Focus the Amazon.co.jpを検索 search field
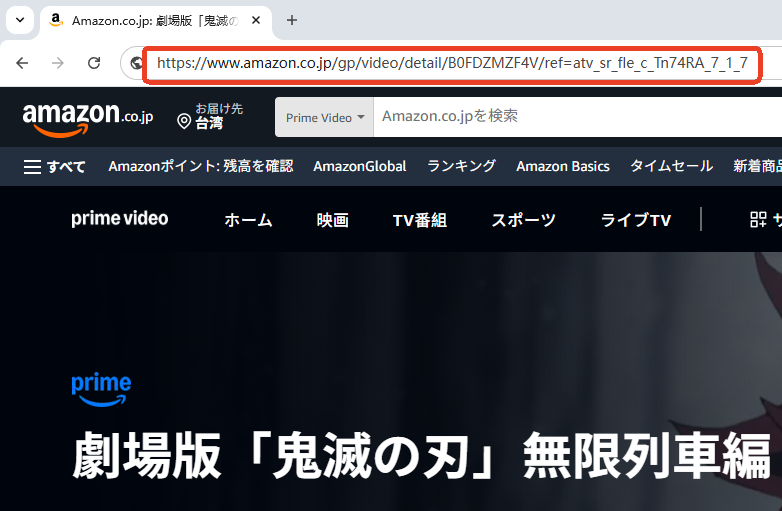The height and width of the screenshot is (511, 782). point(578,117)
